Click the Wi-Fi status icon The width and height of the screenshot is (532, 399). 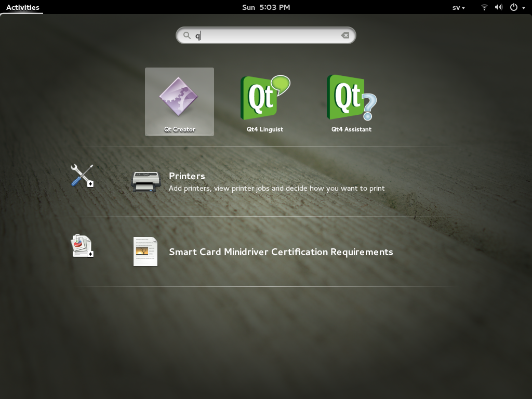click(485, 7)
